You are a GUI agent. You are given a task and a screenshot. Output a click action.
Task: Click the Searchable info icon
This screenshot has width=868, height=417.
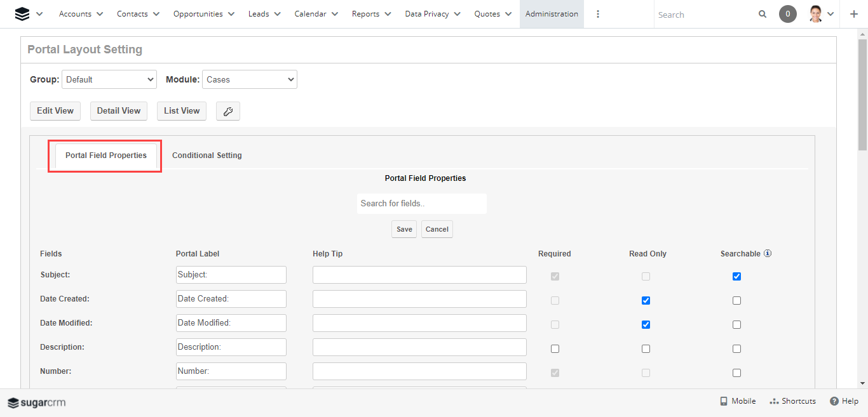[768, 253]
